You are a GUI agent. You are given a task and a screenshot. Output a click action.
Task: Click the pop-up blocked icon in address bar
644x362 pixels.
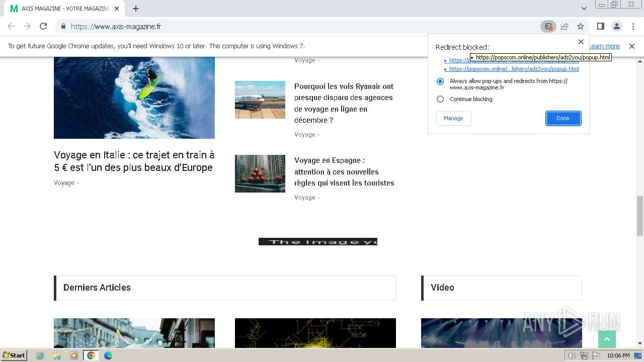click(548, 27)
